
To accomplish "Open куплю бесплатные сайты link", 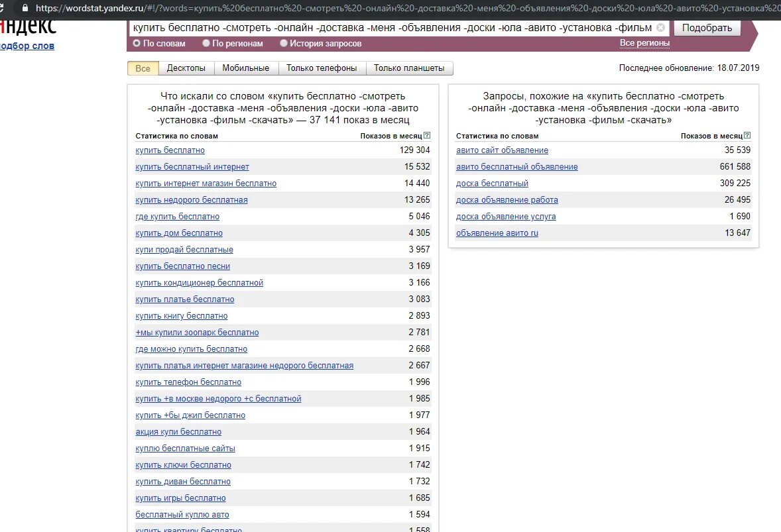I will pyautogui.click(x=185, y=449).
